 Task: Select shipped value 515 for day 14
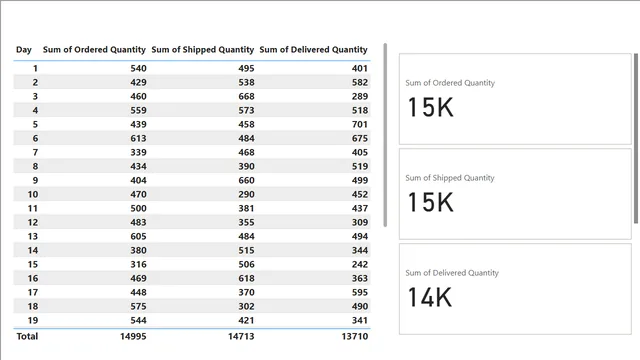coord(246,250)
